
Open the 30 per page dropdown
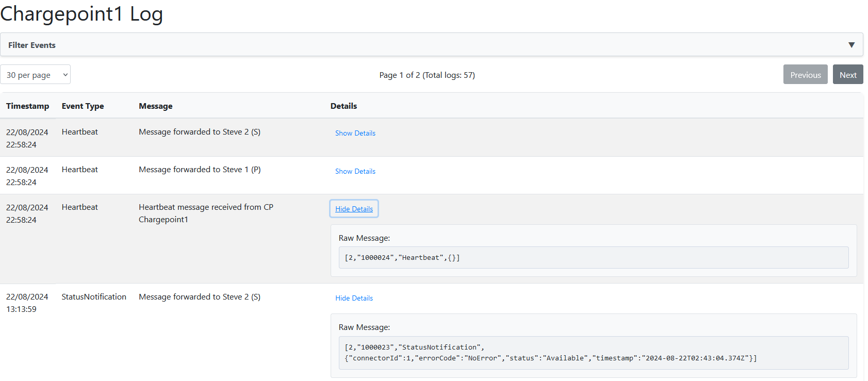36,75
